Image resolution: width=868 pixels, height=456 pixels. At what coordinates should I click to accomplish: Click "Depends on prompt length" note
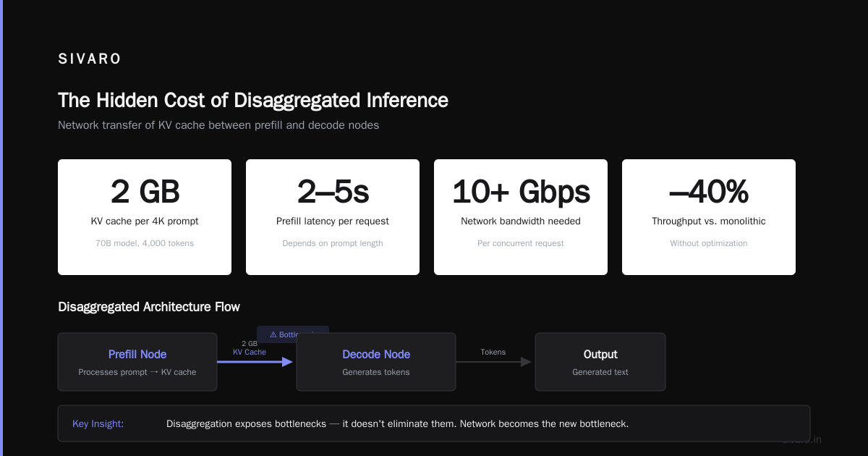coord(333,243)
